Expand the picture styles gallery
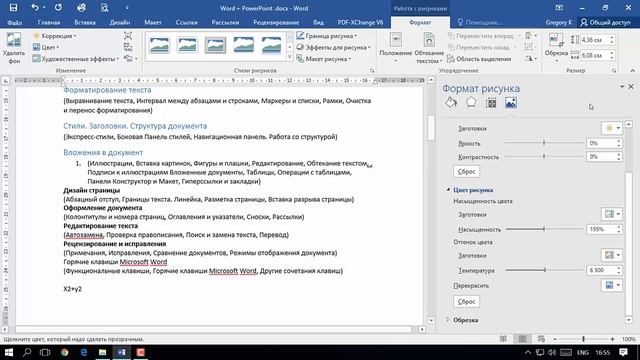This screenshot has height=360, width=640. coord(290,57)
